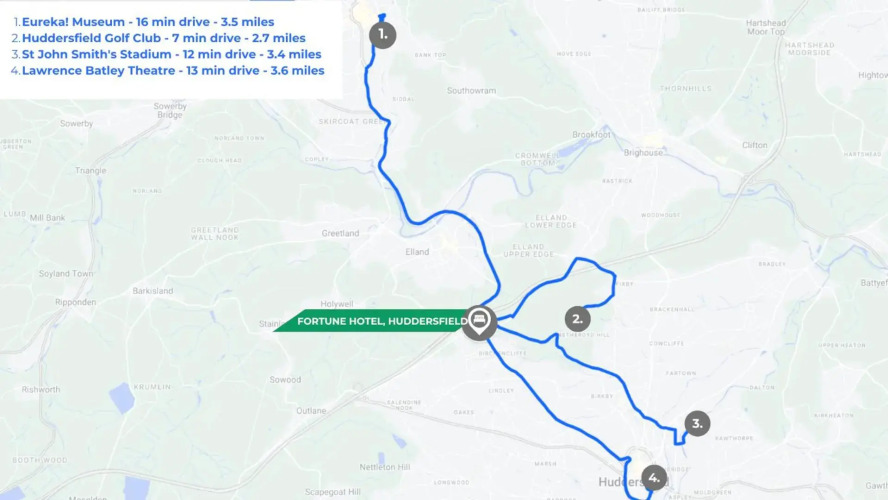This screenshot has width=888, height=500.
Task: Click map marker number 3
Action: 697,424
